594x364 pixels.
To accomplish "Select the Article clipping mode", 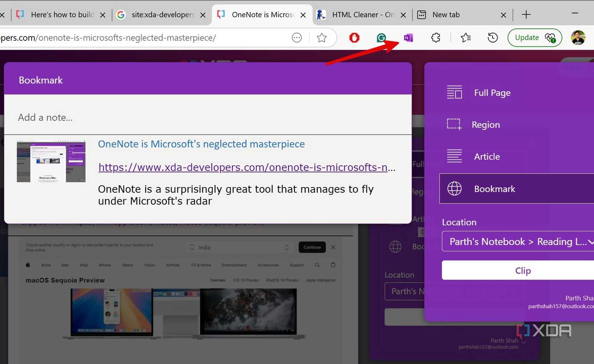I will point(487,156).
